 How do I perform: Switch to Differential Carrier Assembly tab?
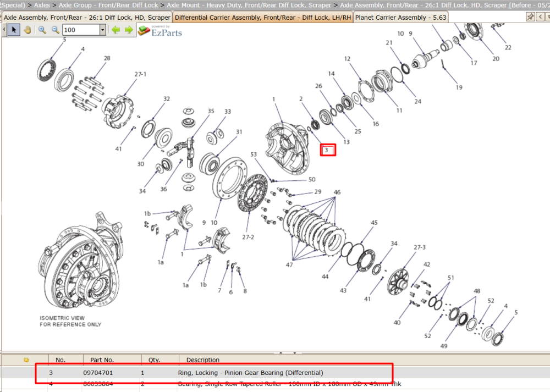[x=263, y=17]
